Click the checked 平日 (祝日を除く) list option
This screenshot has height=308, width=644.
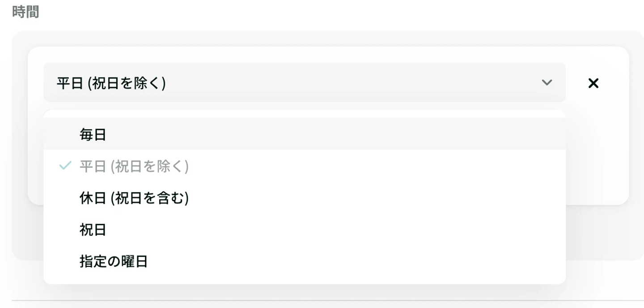point(134,166)
